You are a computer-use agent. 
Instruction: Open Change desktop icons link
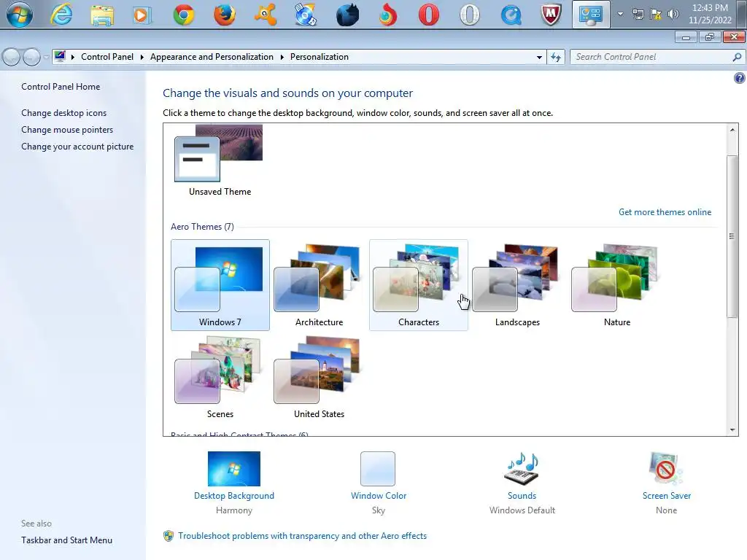point(64,113)
